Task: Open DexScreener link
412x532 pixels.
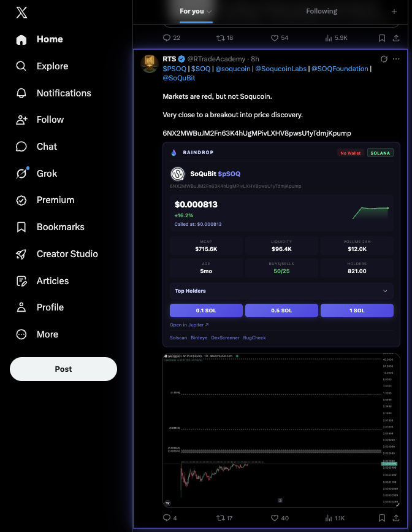Action: coord(225,338)
